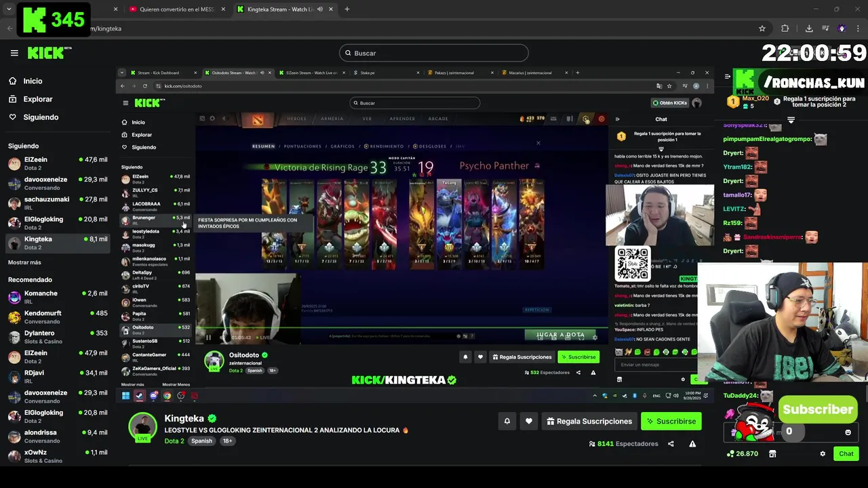Open ElZeein channel with 47,6 mil viewers
This screenshot has height=488, width=868.
tap(58, 163)
